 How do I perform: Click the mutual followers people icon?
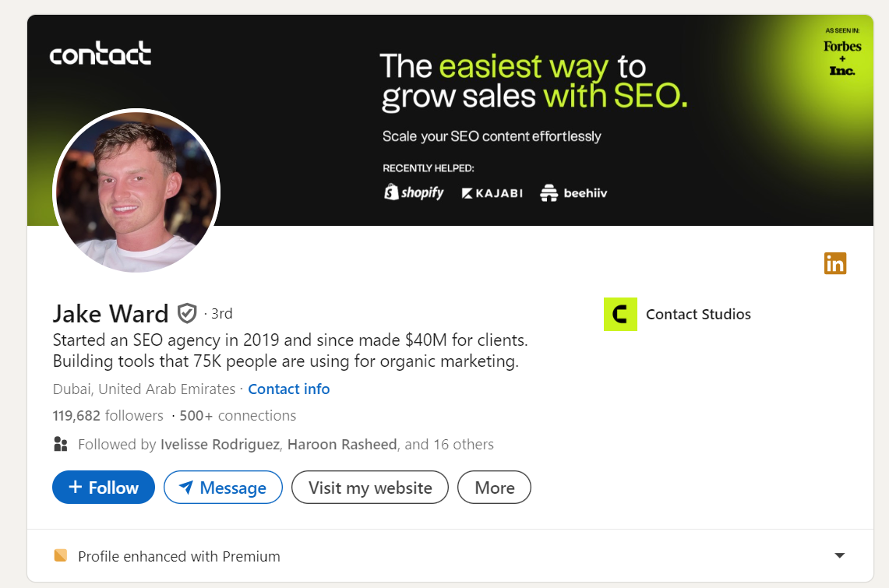[x=61, y=445]
